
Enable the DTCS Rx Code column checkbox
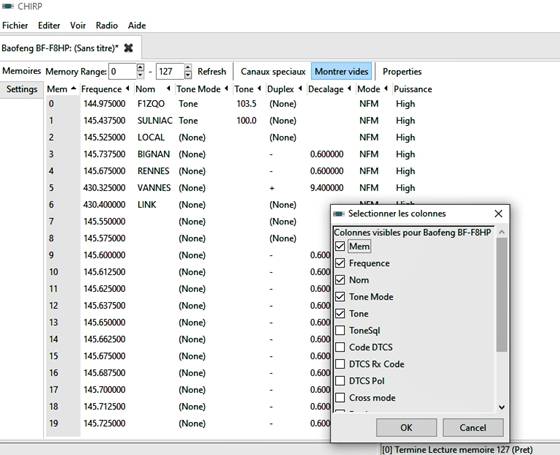(x=340, y=364)
